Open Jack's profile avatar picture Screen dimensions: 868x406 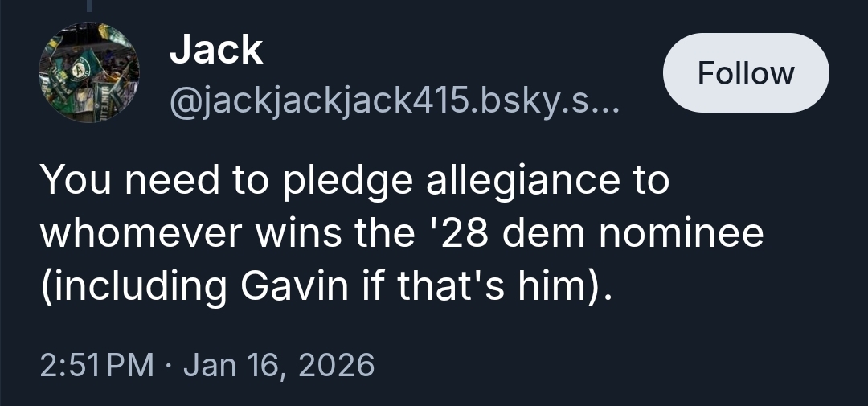(88, 73)
